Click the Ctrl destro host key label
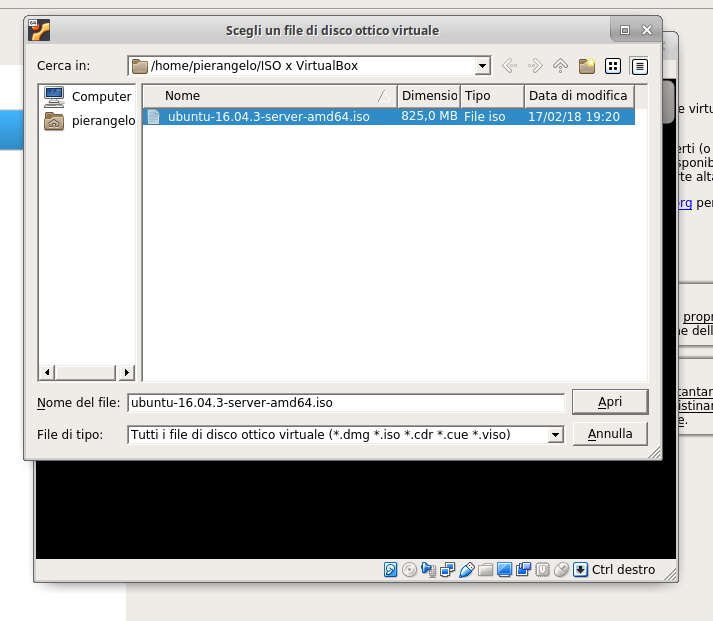713x621 pixels. click(x=623, y=570)
